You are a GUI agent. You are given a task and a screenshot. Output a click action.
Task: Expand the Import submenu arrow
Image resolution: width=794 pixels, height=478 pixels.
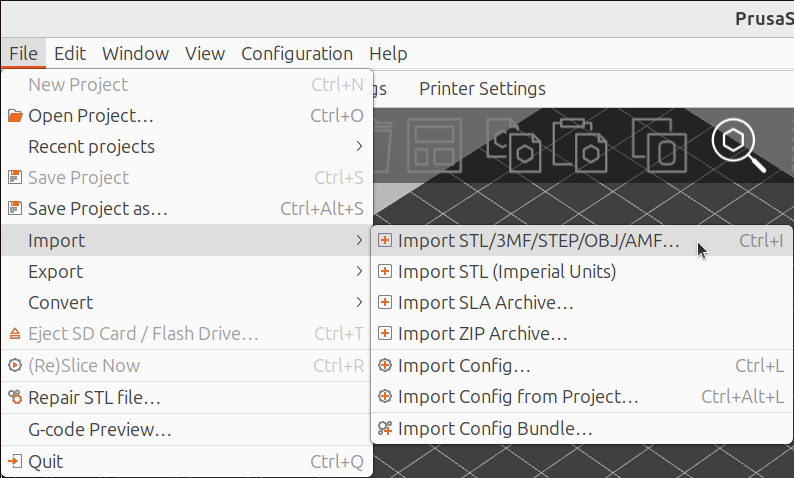pos(359,240)
